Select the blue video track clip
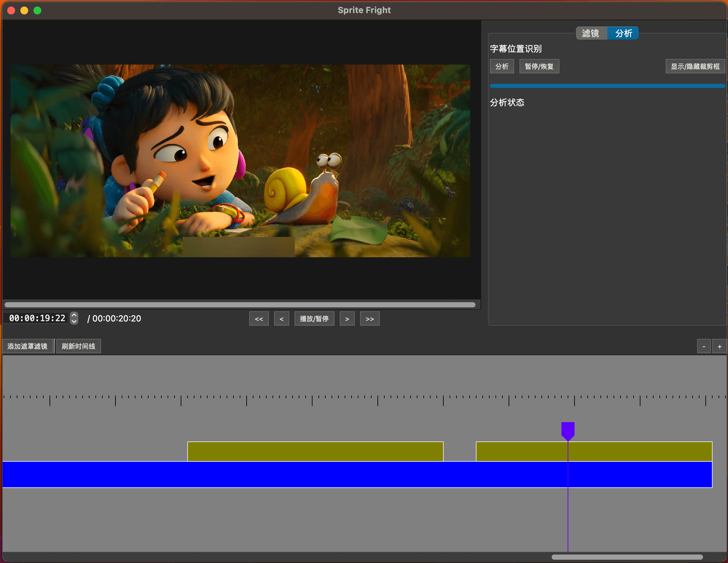The width and height of the screenshot is (728, 563). click(357, 475)
